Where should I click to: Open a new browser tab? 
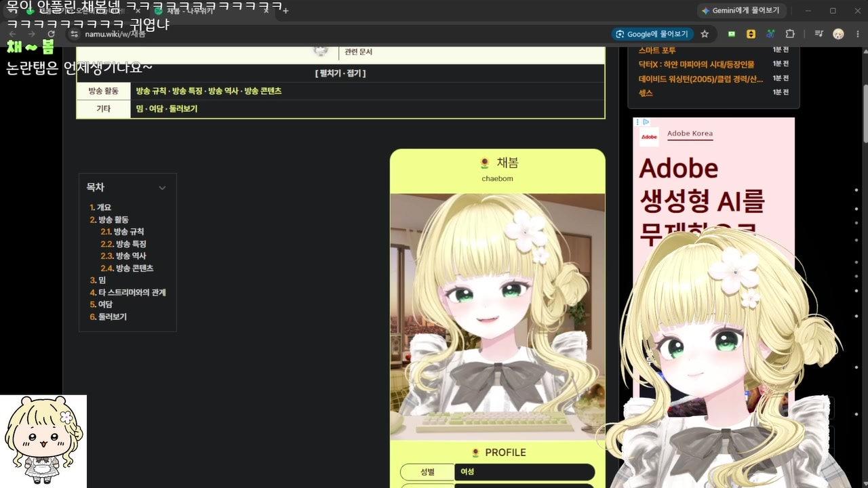pyautogui.click(x=285, y=11)
